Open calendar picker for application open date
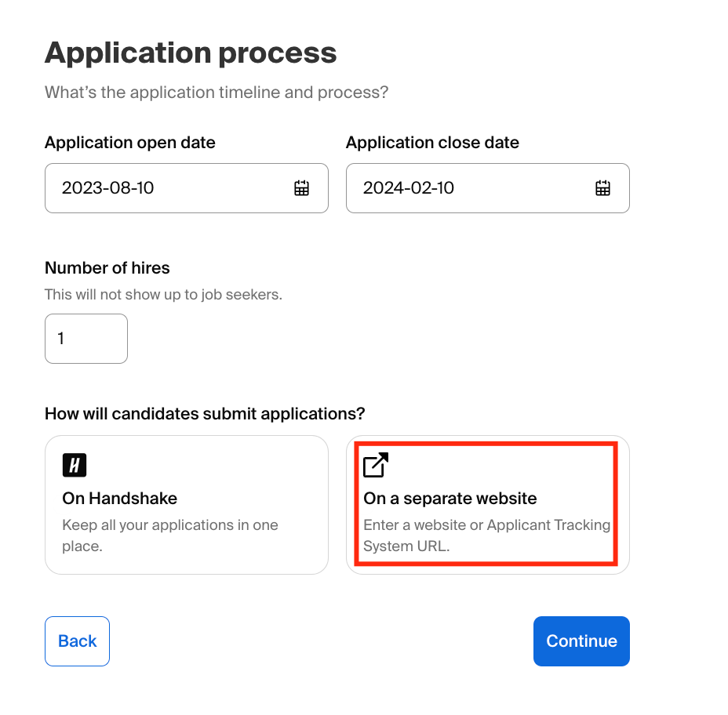 click(302, 188)
